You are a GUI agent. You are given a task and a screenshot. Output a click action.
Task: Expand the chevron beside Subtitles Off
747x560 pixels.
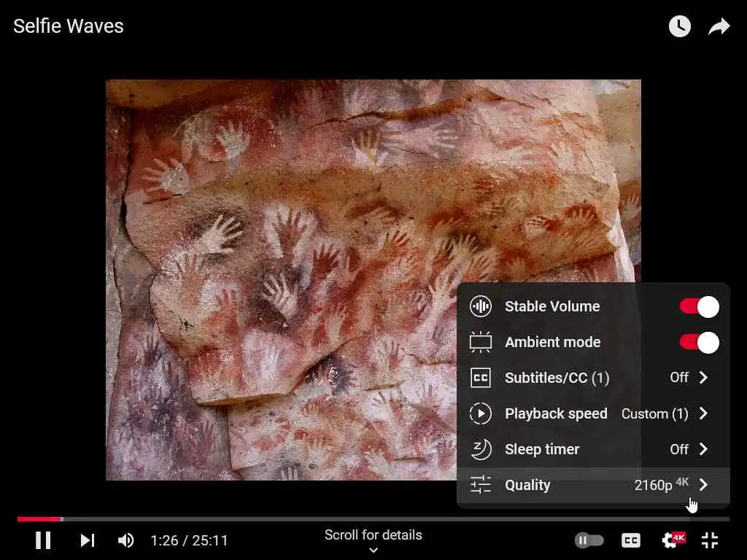coord(704,377)
